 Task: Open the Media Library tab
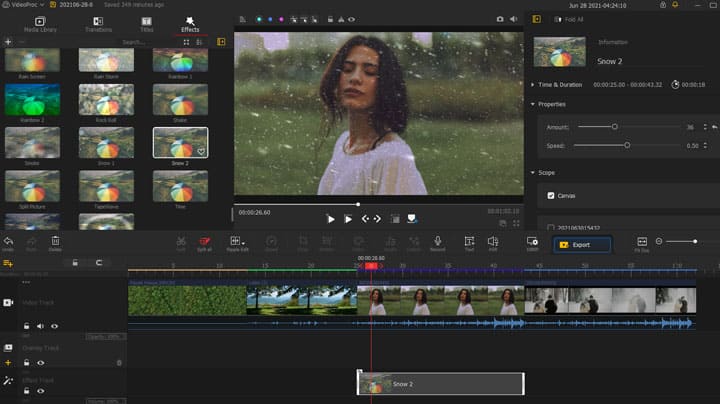click(40, 22)
